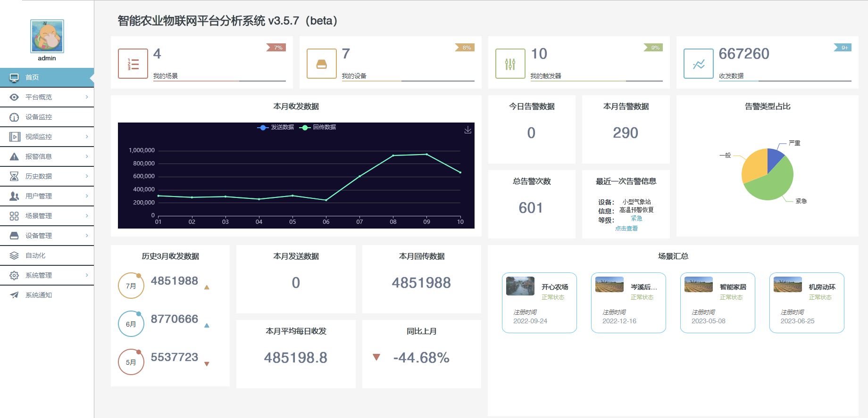The width and height of the screenshot is (868, 418).
Task: Open the 我的设备 card label
Action: 354,76
